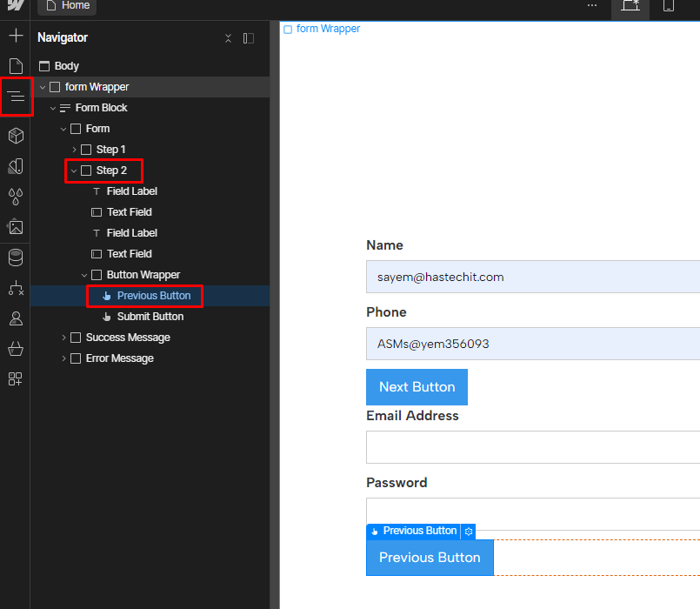Close the Navigator panel
The width and height of the screenshot is (700, 609).
pos(228,38)
